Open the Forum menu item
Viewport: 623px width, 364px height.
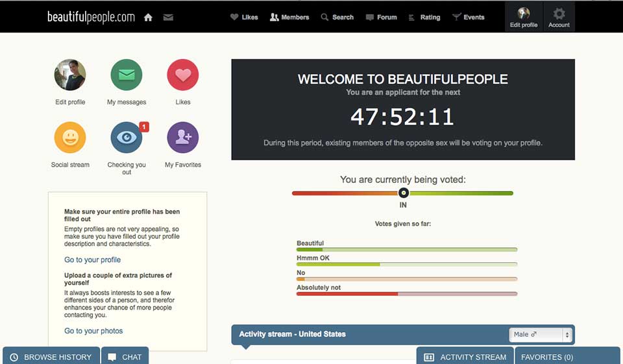tap(381, 18)
